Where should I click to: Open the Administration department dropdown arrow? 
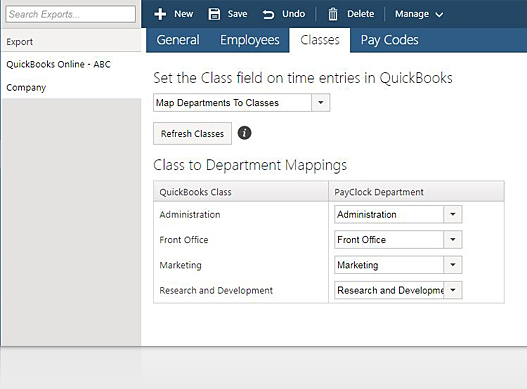click(x=453, y=214)
